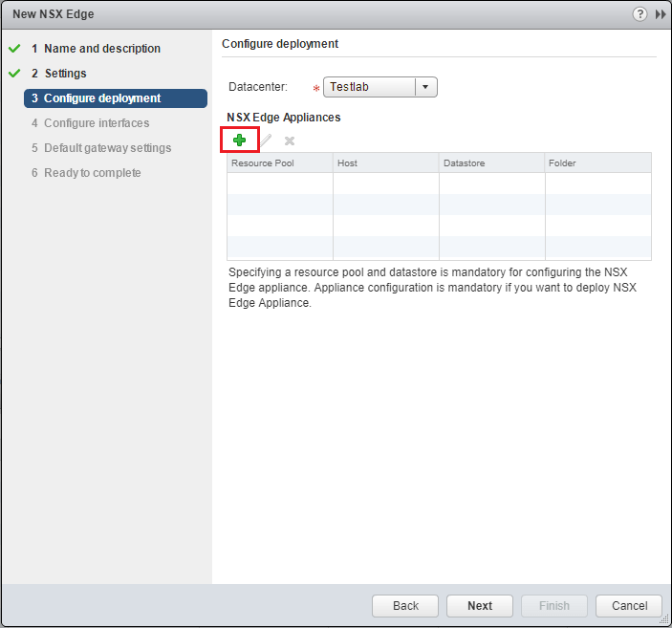The image size is (672, 628).
Task: Select step 6 Ready to complete
Action: pos(86,173)
